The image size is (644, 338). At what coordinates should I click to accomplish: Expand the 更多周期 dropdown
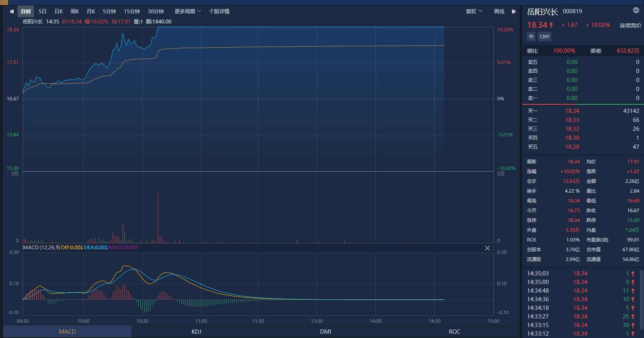[x=188, y=12]
